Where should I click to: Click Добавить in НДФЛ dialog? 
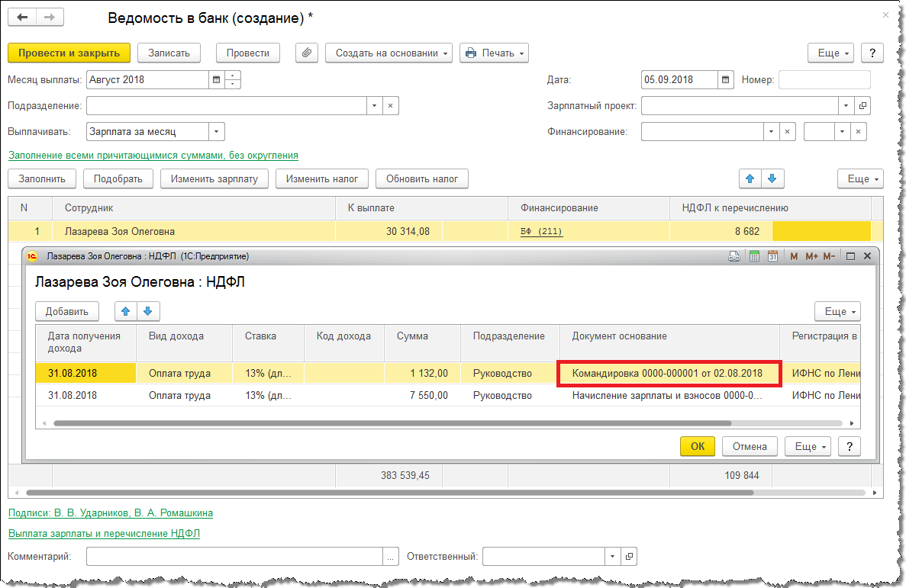67,311
